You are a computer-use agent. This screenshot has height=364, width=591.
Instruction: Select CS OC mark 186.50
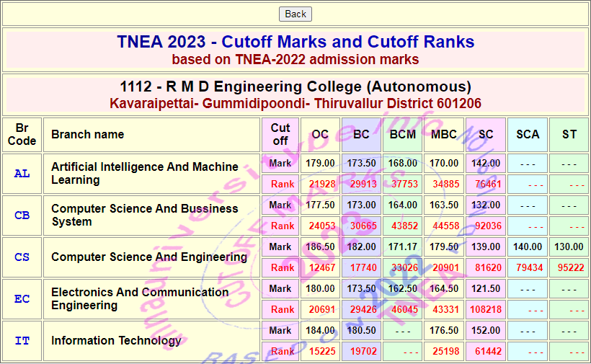320,247
